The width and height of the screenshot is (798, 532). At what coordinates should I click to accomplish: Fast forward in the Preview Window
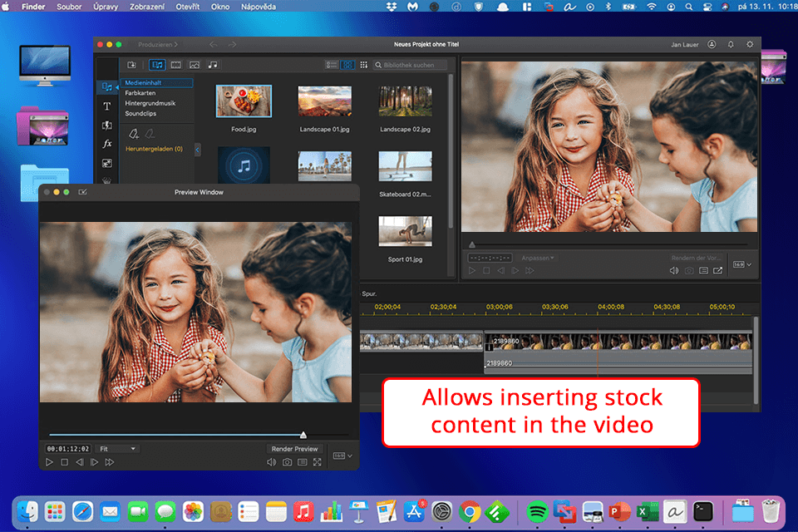click(x=110, y=462)
